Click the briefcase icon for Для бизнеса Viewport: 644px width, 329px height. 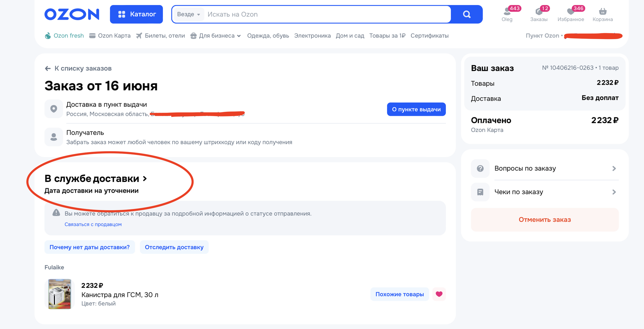coord(194,36)
